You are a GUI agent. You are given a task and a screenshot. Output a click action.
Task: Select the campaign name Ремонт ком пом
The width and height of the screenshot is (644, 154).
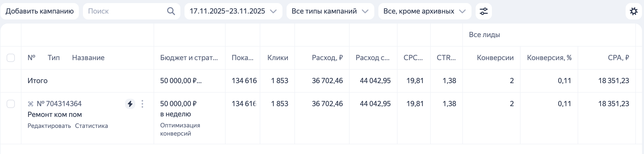pyautogui.click(x=55, y=114)
